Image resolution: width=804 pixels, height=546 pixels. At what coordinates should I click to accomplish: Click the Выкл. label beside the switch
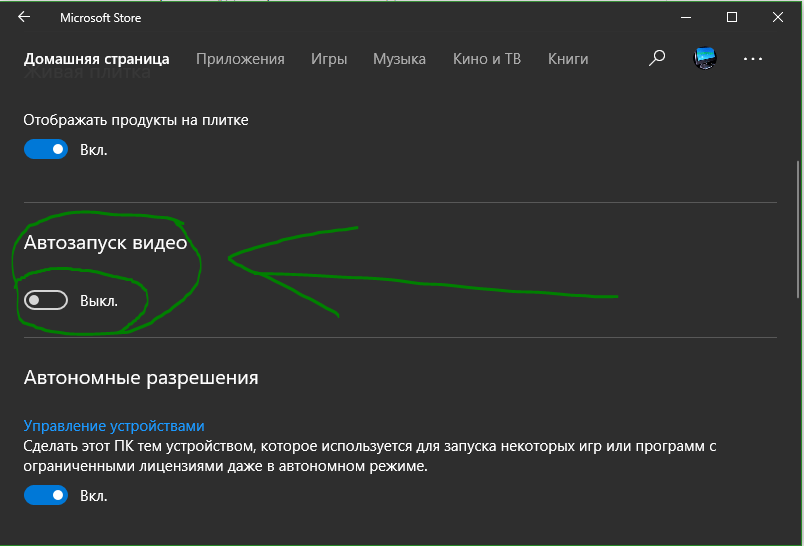click(98, 301)
